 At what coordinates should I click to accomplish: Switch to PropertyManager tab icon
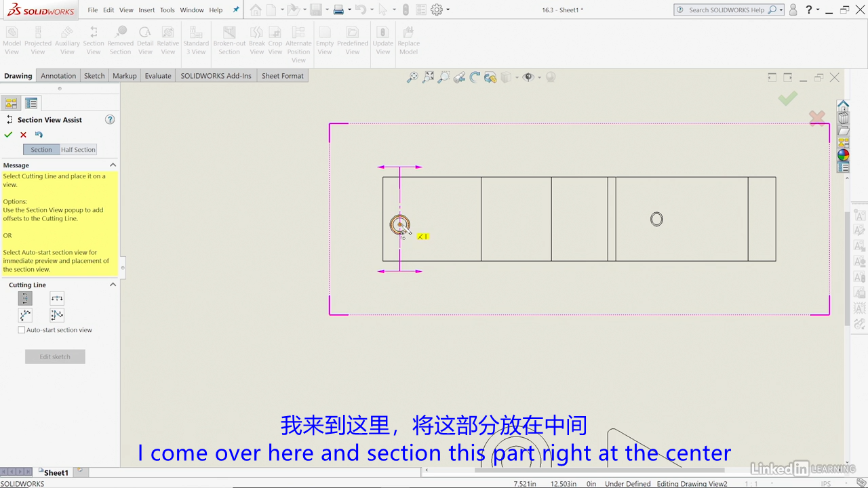(x=31, y=103)
